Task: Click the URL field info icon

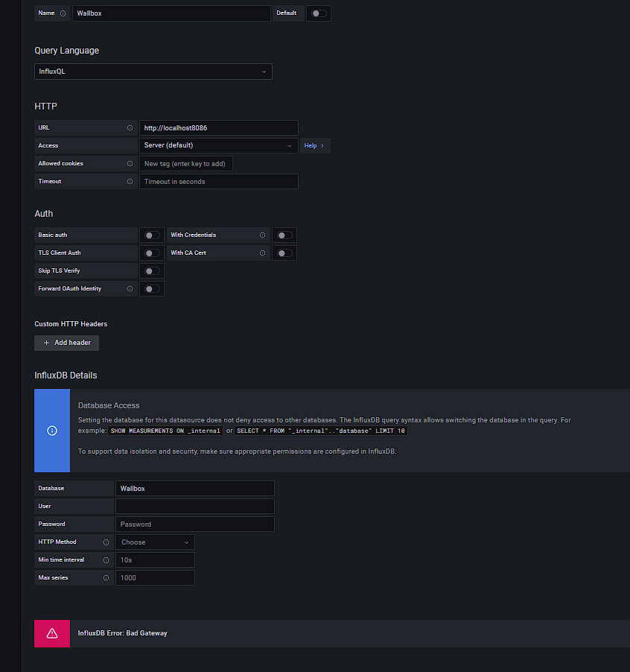Action: [130, 128]
